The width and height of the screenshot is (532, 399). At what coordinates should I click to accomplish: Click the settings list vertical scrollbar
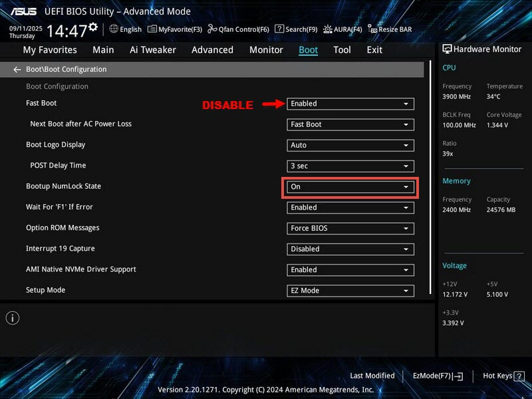pos(430,177)
